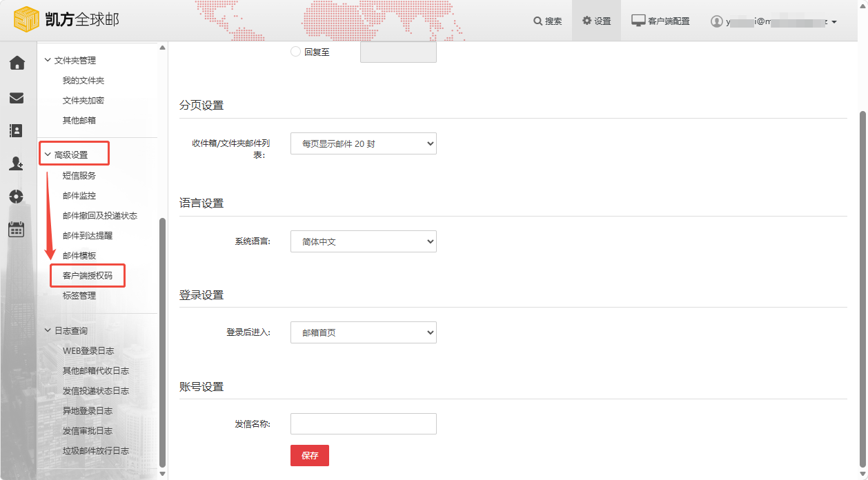Open 垃圾邮件放行日志
The width and height of the screenshot is (868, 480).
coord(96,451)
